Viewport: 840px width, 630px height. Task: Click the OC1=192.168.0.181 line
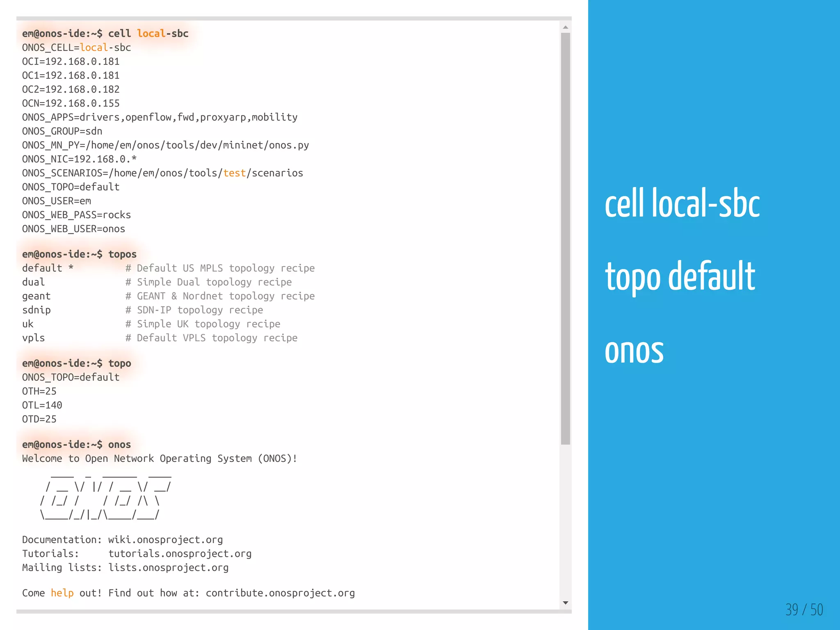click(x=71, y=75)
